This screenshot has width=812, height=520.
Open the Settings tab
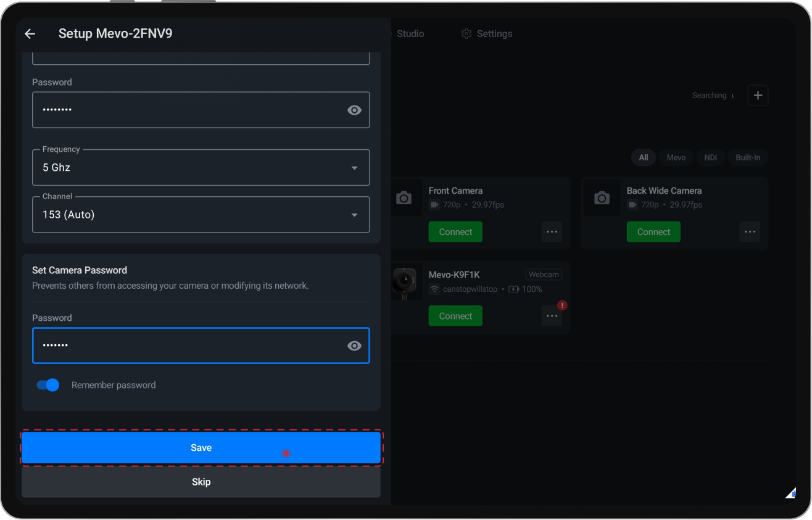487,34
